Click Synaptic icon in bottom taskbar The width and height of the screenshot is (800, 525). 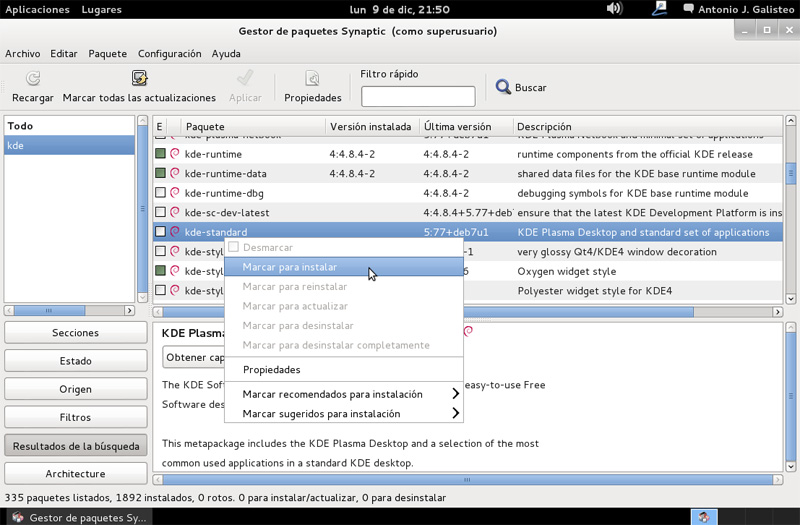click(x=18, y=517)
